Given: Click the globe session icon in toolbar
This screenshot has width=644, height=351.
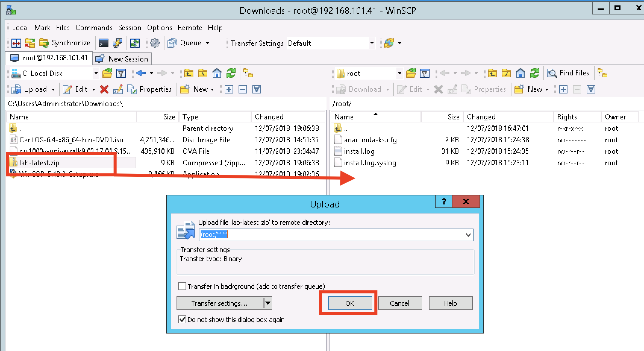Looking at the screenshot, I should click(389, 43).
